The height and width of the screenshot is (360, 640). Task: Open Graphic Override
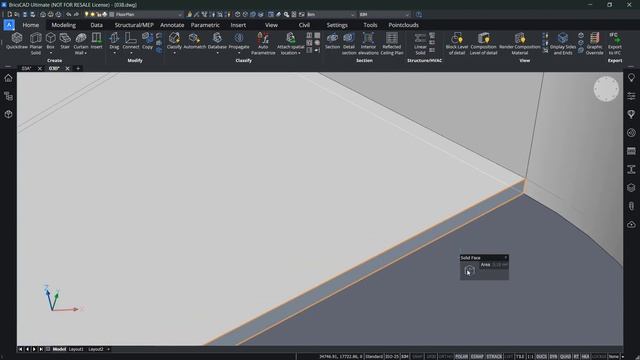(x=595, y=43)
